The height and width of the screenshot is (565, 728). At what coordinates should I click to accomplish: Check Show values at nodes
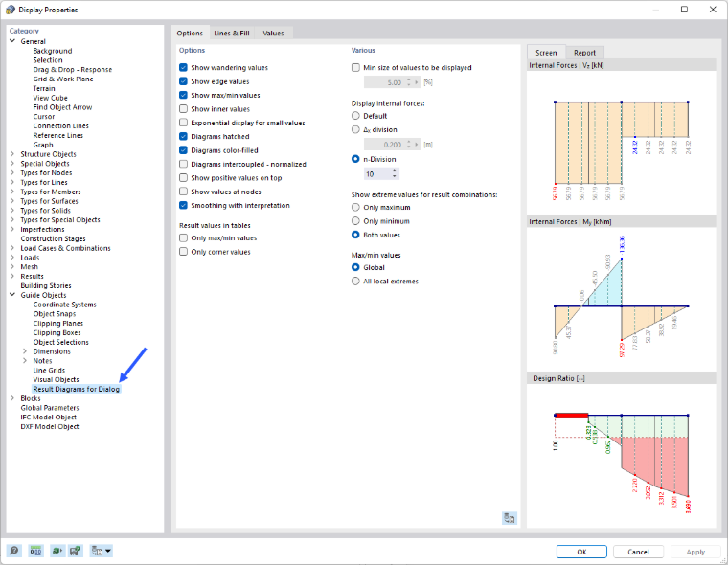pos(183,192)
